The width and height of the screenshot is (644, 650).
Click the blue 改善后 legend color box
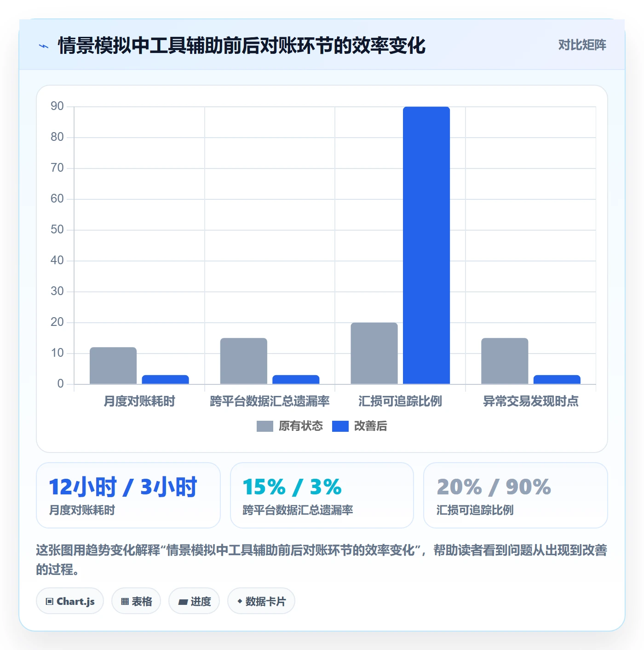pos(340,426)
